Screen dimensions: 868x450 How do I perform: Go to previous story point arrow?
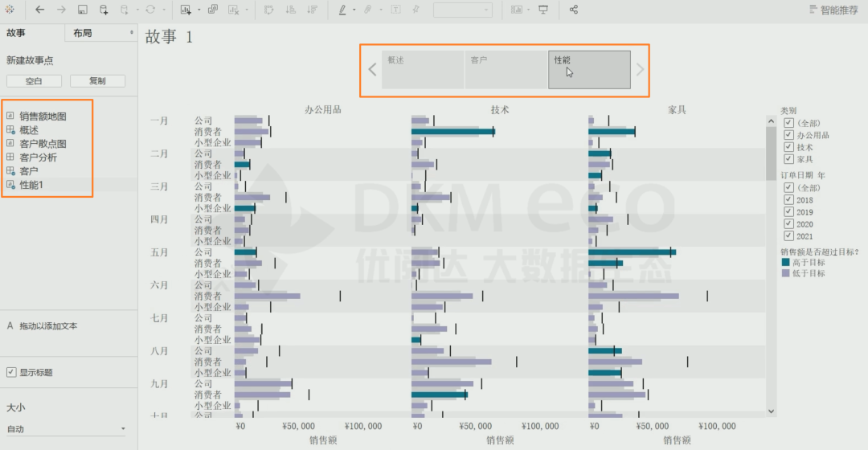pyautogui.click(x=372, y=70)
